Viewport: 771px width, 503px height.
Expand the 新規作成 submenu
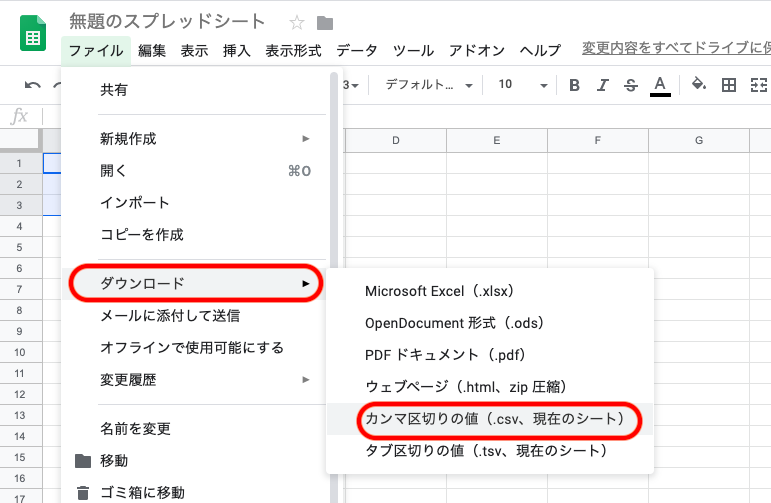point(196,139)
